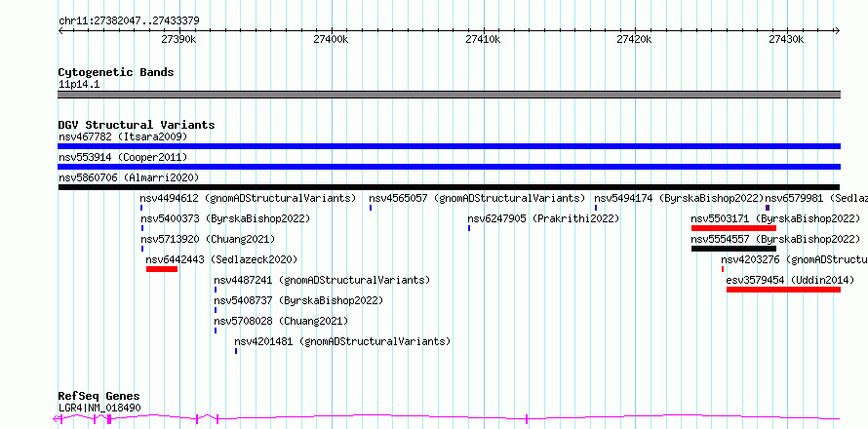Open nsv4494612 gnomAD variant label
This screenshot has width=868, height=429.
(x=248, y=198)
